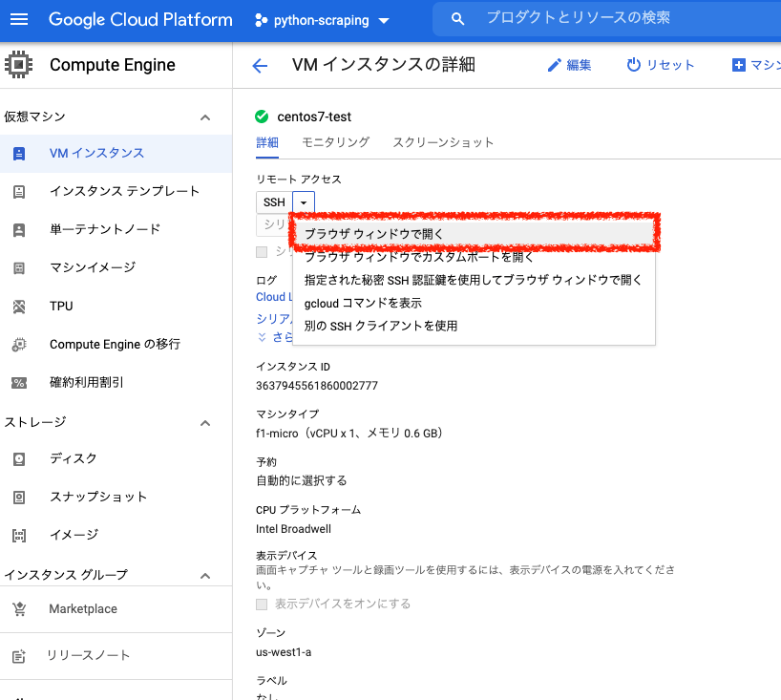Screen dimensions: 781x700
Task: Click the centos7-test instance name
Action: pos(314,117)
